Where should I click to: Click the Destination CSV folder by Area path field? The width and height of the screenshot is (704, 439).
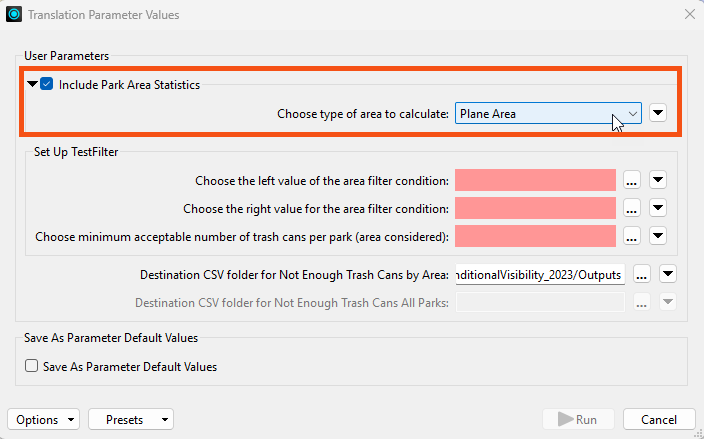(540, 274)
